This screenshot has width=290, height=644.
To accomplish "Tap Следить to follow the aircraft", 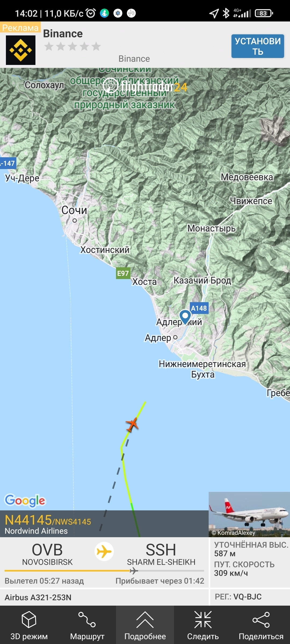I will [203, 625].
